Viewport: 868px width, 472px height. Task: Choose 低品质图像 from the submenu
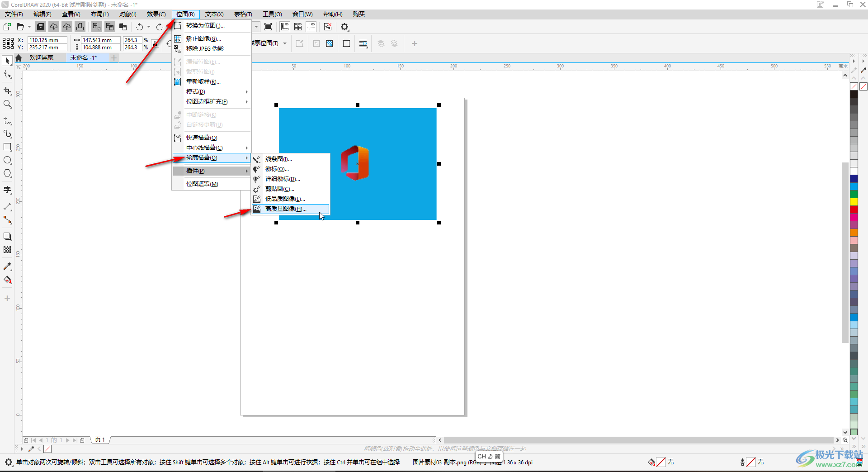(290, 199)
